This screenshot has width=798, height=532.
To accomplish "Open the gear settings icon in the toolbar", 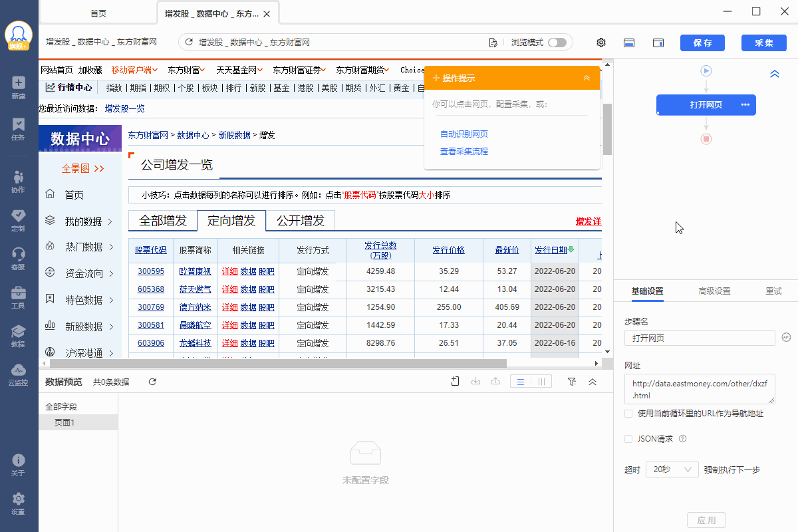I will (601, 43).
